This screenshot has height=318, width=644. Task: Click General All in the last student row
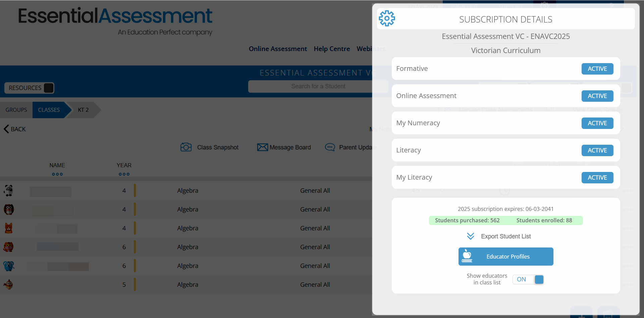[x=315, y=284]
